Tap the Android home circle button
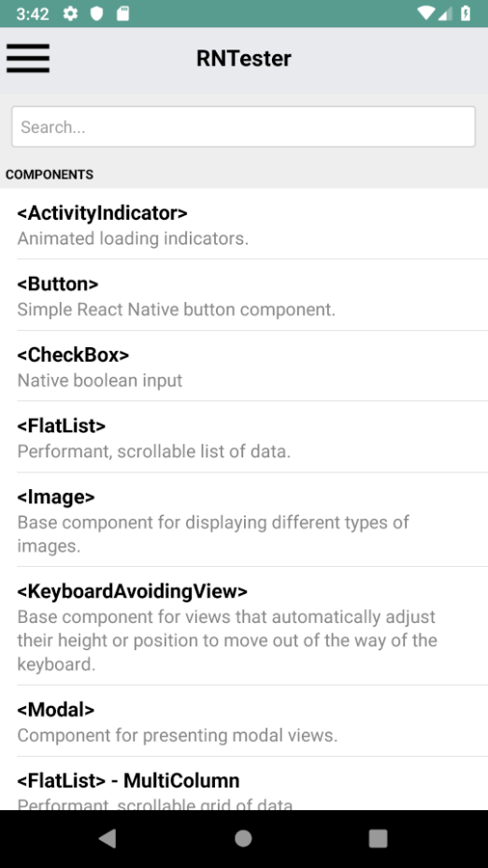 click(243, 839)
